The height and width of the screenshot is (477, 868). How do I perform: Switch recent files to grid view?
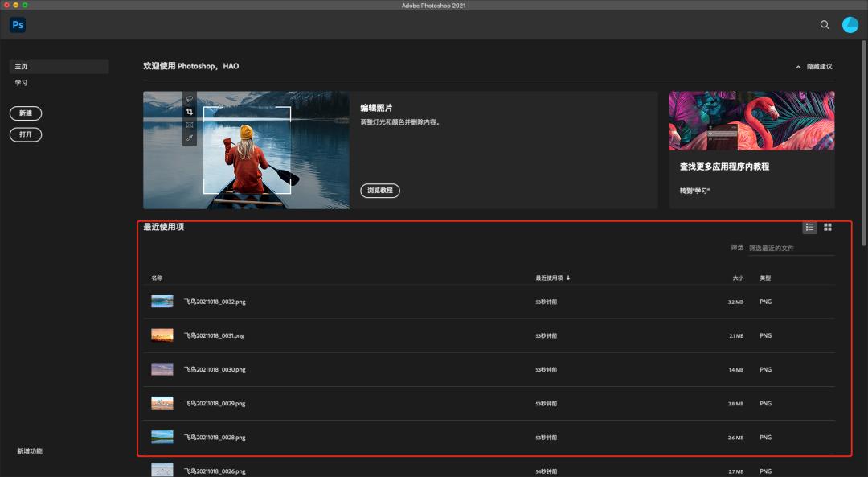828,228
